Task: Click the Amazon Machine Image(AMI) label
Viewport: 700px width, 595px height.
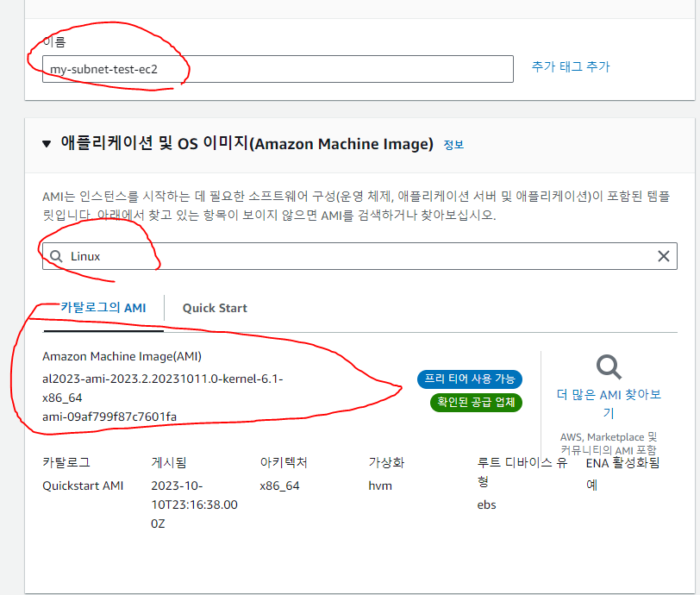Action: click(x=122, y=356)
